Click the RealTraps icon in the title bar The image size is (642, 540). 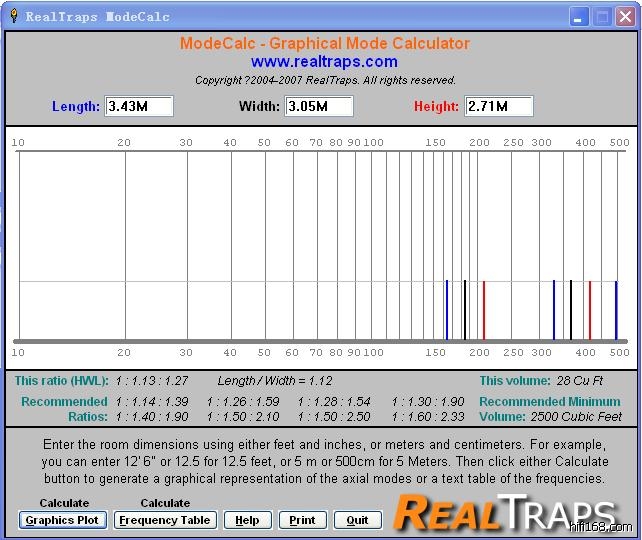pyautogui.click(x=14, y=16)
